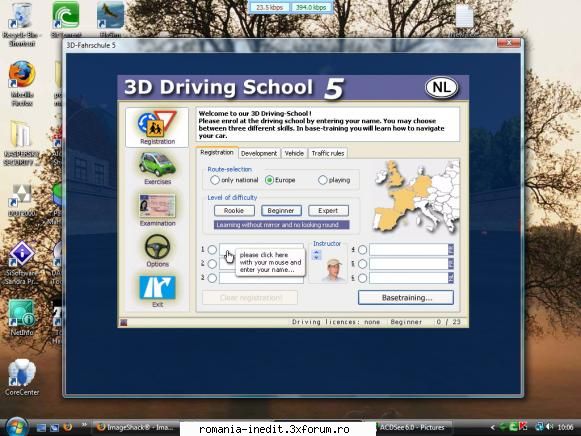This screenshot has width=581, height=436.
Task: Select student slot 1 radio button
Action: coord(212,250)
